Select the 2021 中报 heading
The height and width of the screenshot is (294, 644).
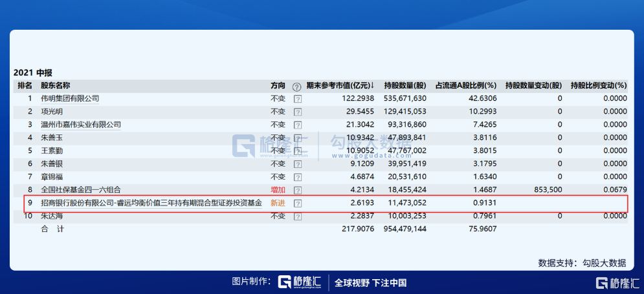[33, 73]
